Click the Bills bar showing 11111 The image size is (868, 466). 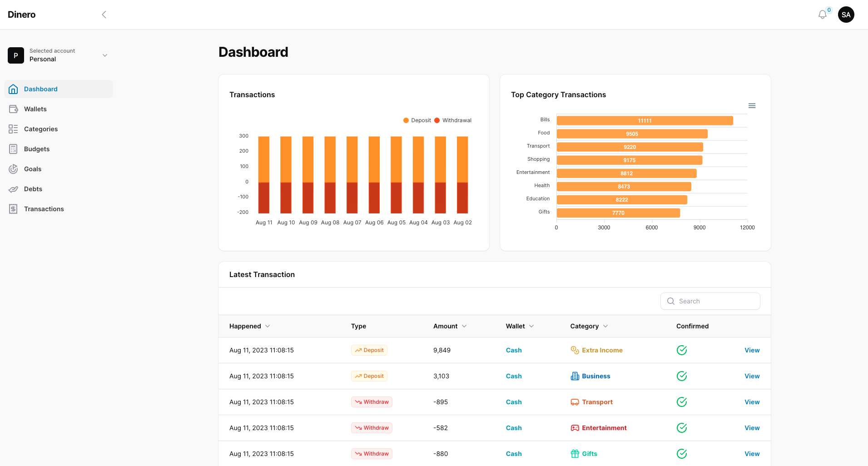click(644, 121)
